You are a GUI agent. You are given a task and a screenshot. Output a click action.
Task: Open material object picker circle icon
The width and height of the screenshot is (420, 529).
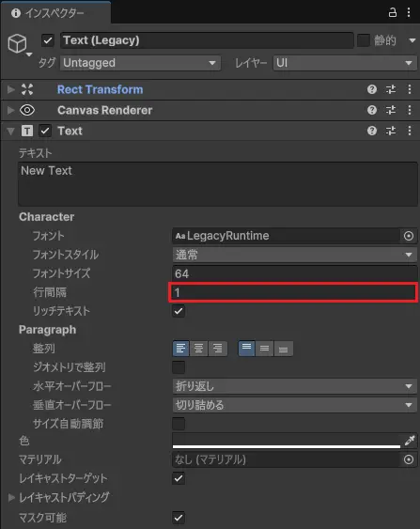pyautogui.click(x=409, y=459)
